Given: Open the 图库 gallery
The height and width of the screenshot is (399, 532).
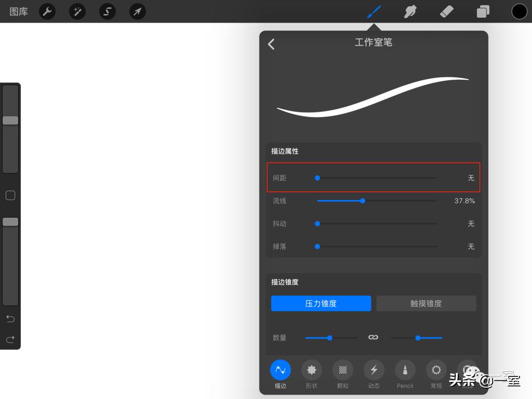Looking at the screenshot, I should (x=18, y=11).
